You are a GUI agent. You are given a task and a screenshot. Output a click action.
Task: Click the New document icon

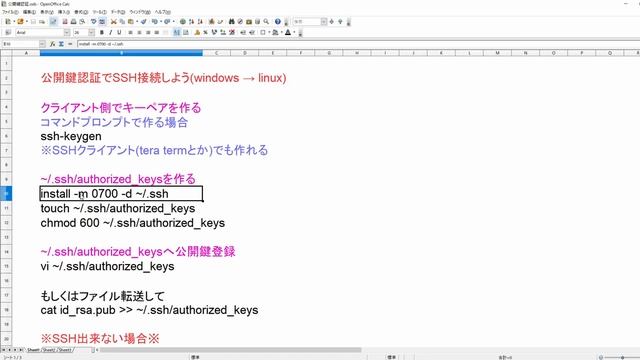click(8, 22)
